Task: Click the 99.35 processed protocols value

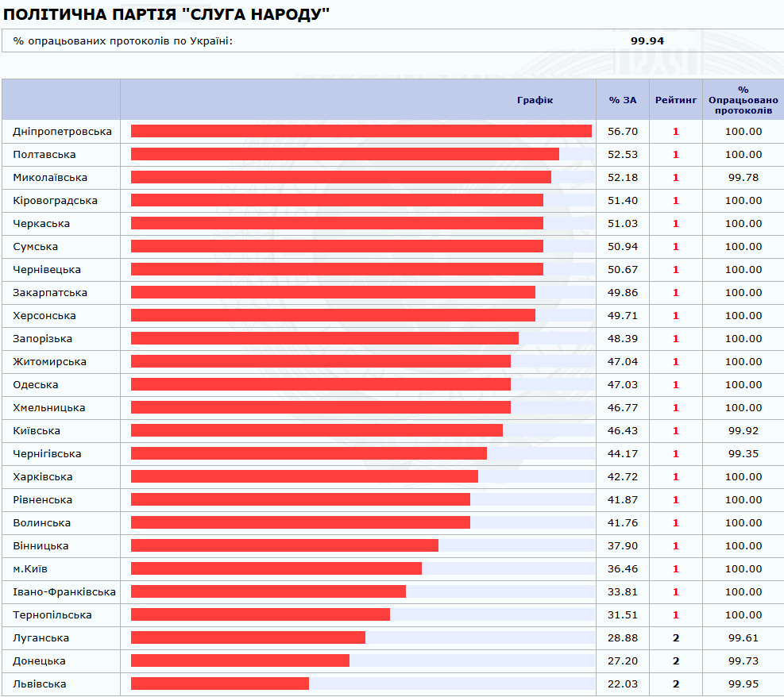Action: 743,453
